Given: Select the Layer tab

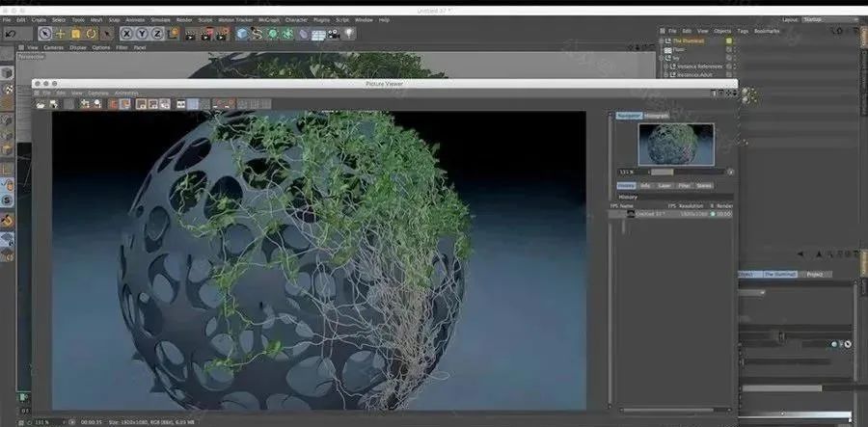Looking at the screenshot, I should 665,186.
